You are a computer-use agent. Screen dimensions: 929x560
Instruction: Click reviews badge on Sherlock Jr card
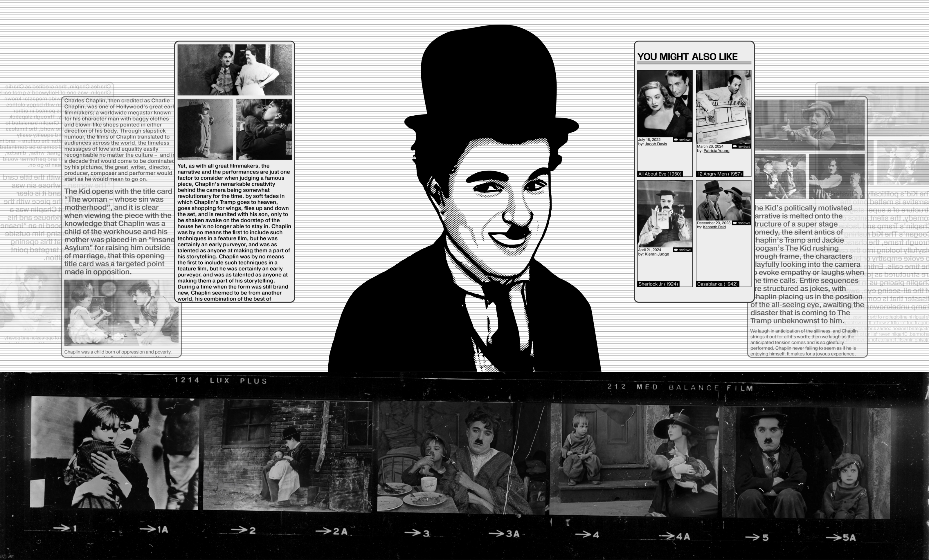click(x=683, y=250)
